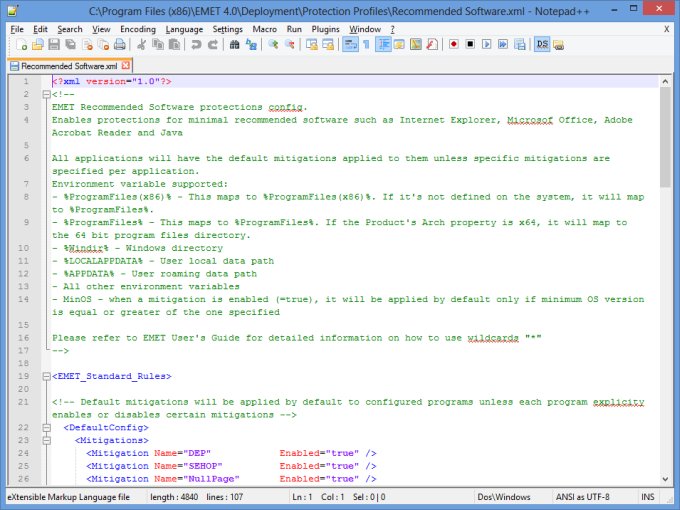Run macro multiple times icon
The width and height of the screenshot is (680, 510).
[503, 44]
